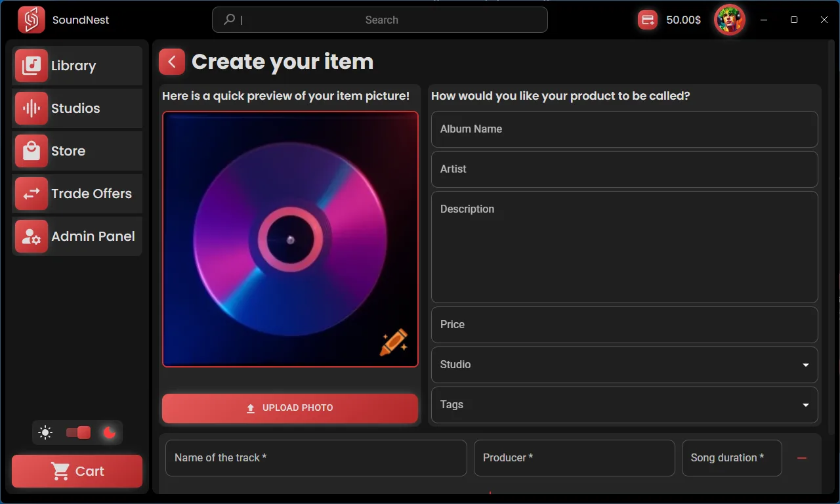Remove the track row with minus icon
Image resolution: width=840 pixels, height=504 pixels.
801,458
